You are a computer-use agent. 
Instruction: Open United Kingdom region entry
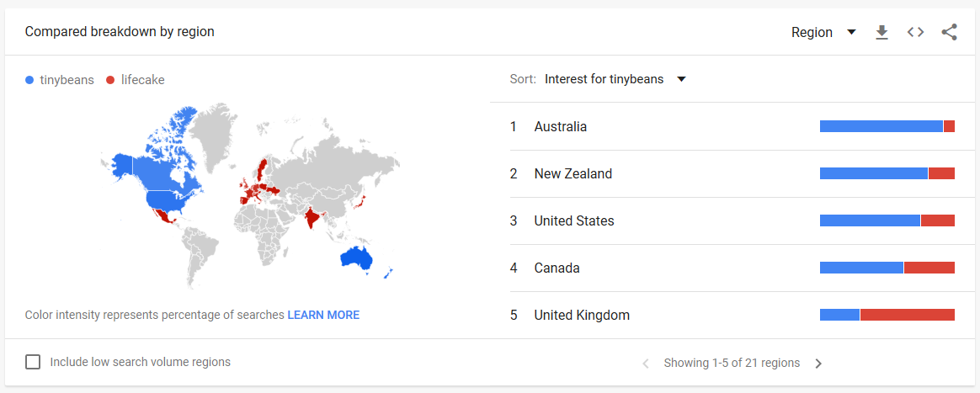[733, 315]
